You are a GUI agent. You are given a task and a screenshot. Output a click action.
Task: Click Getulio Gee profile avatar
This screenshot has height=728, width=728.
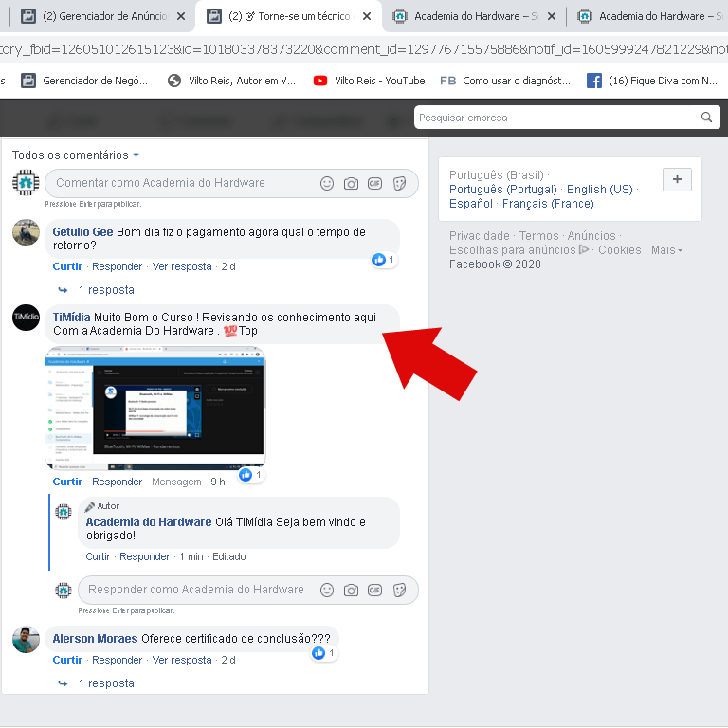coord(26,232)
